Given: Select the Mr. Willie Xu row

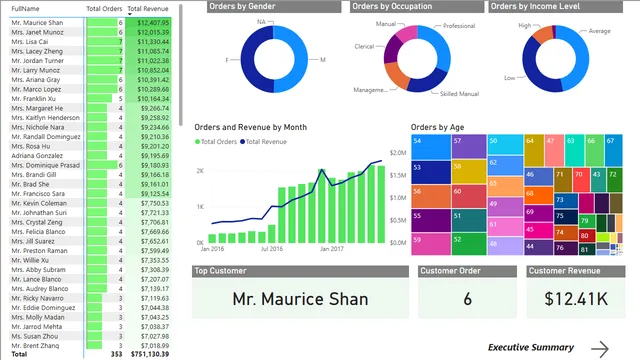Looking at the screenshot, I should [90, 260].
